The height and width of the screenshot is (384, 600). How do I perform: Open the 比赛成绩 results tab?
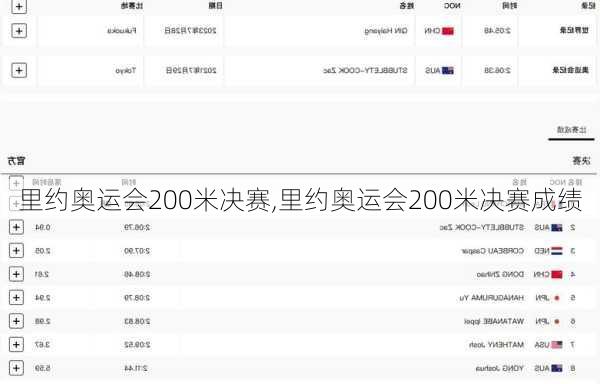(571, 130)
